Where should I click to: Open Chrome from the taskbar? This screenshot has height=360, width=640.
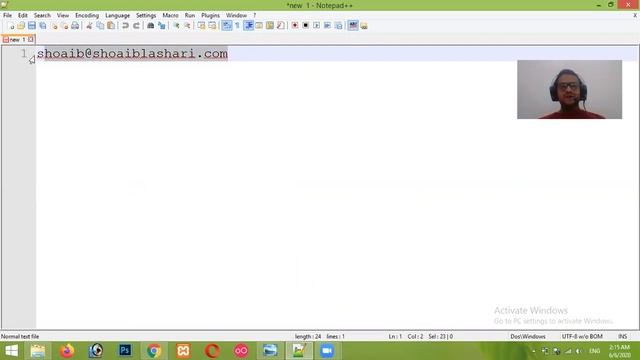click(x=154, y=351)
